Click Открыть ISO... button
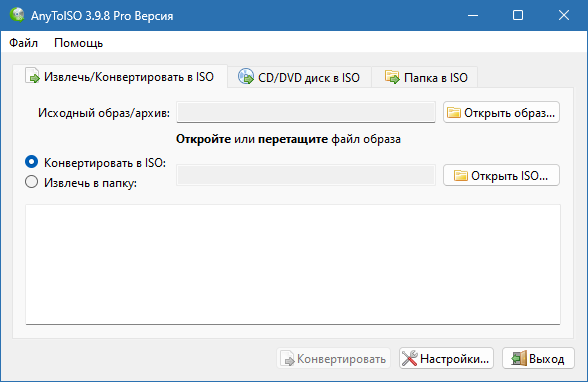This screenshot has height=382, width=588. (x=501, y=175)
